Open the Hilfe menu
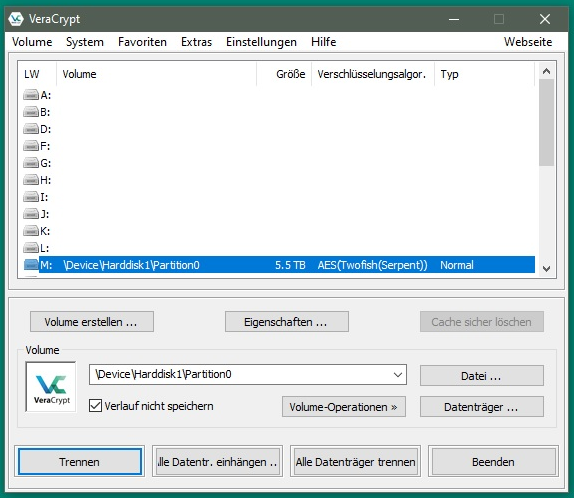574x498 pixels. pos(324,42)
